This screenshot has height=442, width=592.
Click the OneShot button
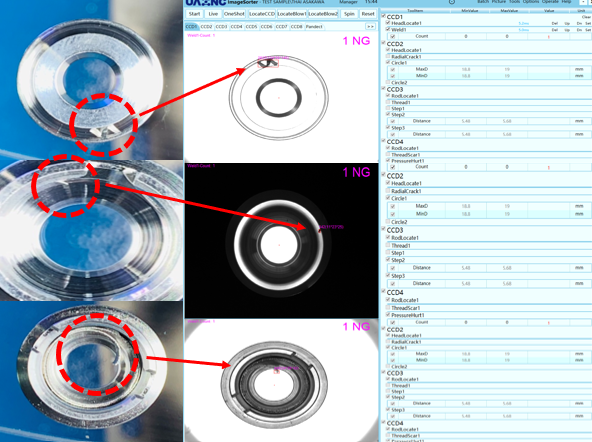click(234, 14)
